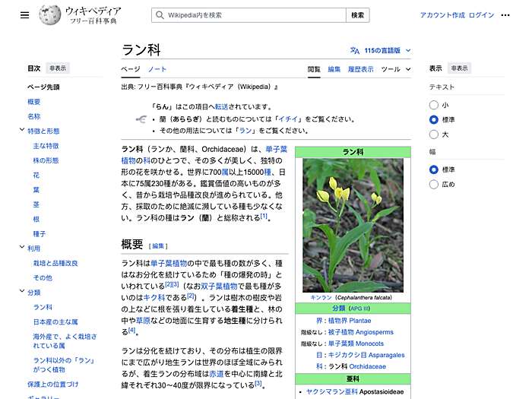Select standard width 標準
This screenshot has height=399, width=532.
coord(434,169)
